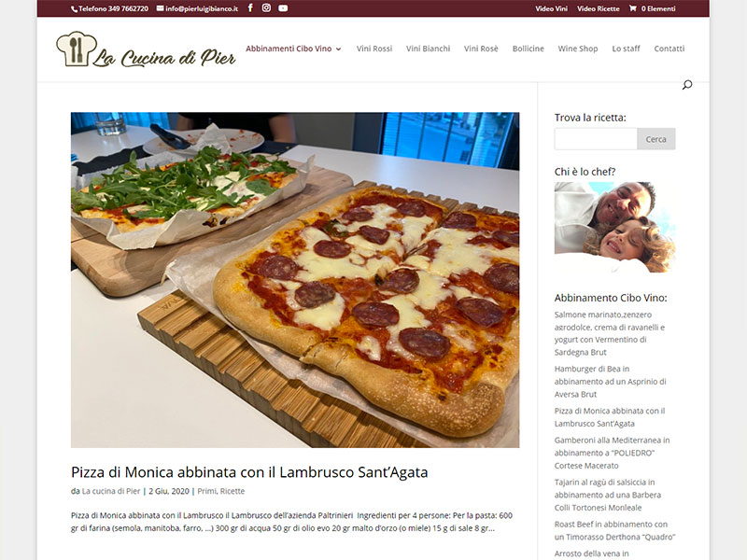Click the search magnifier icon below menu

[687, 85]
